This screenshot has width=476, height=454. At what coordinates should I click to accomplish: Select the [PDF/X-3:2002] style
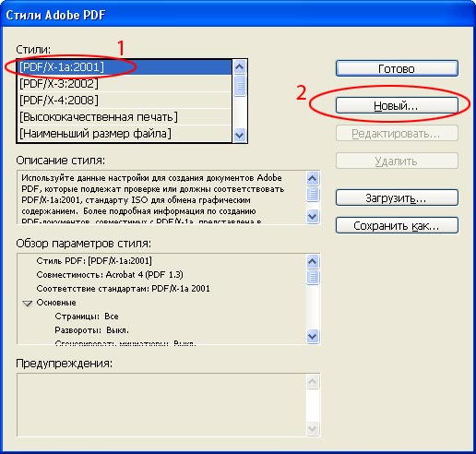(x=125, y=84)
